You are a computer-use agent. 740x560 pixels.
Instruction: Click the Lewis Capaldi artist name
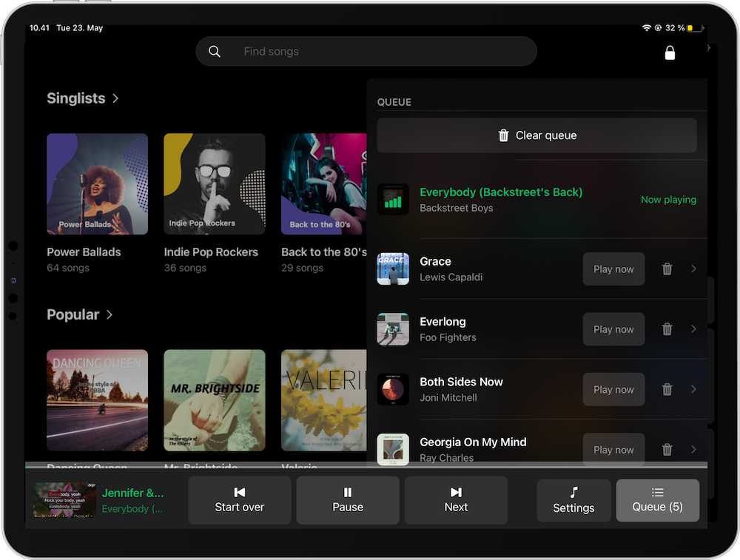(451, 277)
